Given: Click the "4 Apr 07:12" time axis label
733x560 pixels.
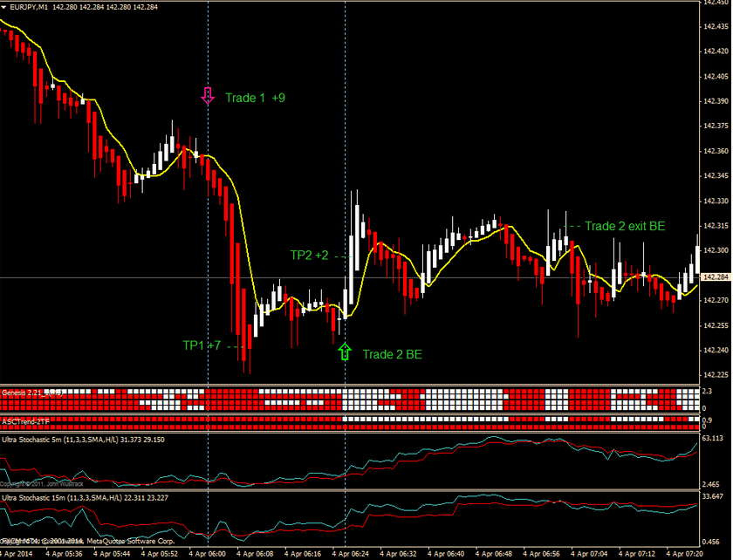Looking at the screenshot, I should (636, 554).
